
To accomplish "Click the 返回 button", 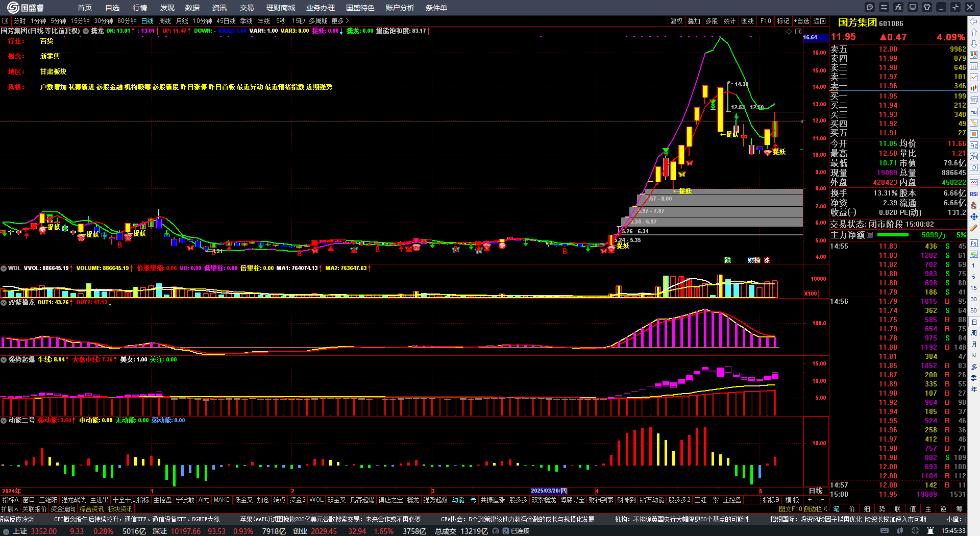I will [x=820, y=21].
